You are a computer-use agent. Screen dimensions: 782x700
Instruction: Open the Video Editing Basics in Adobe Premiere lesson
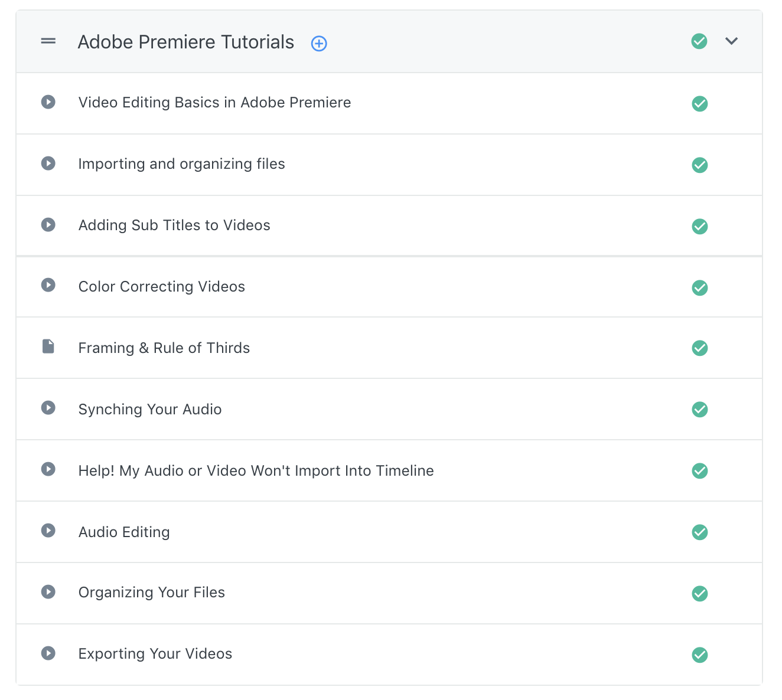coord(214,103)
